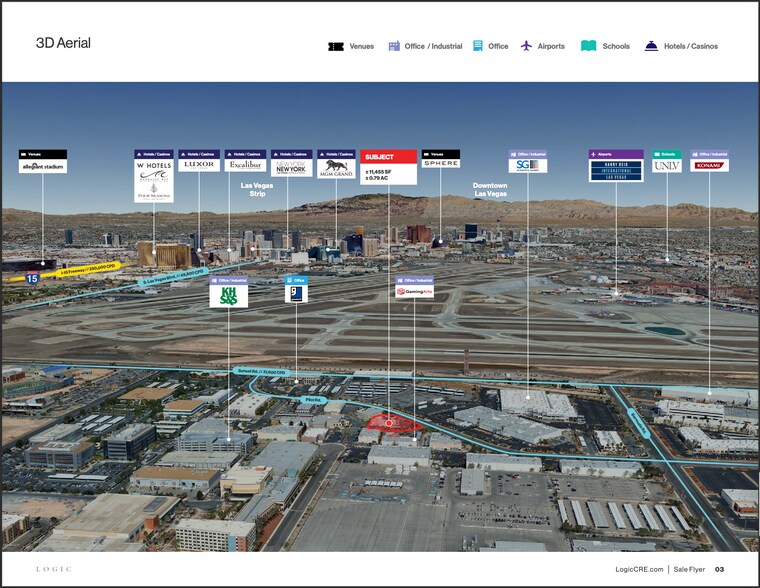760x588 pixels.
Task: Click the yellow I-15 Freeway traffic label
Action: coord(88,270)
